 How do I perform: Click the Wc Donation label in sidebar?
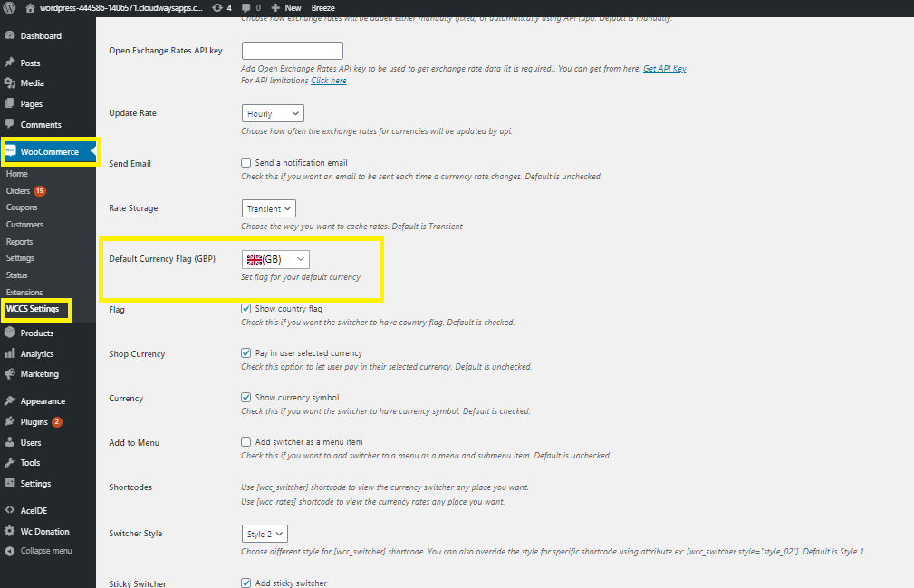click(x=45, y=531)
